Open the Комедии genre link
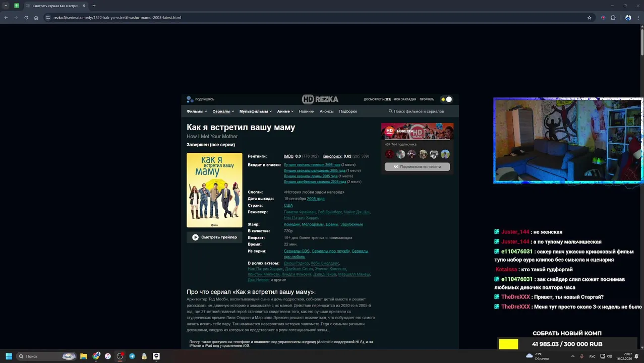644x363 pixels. (x=291, y=224)
